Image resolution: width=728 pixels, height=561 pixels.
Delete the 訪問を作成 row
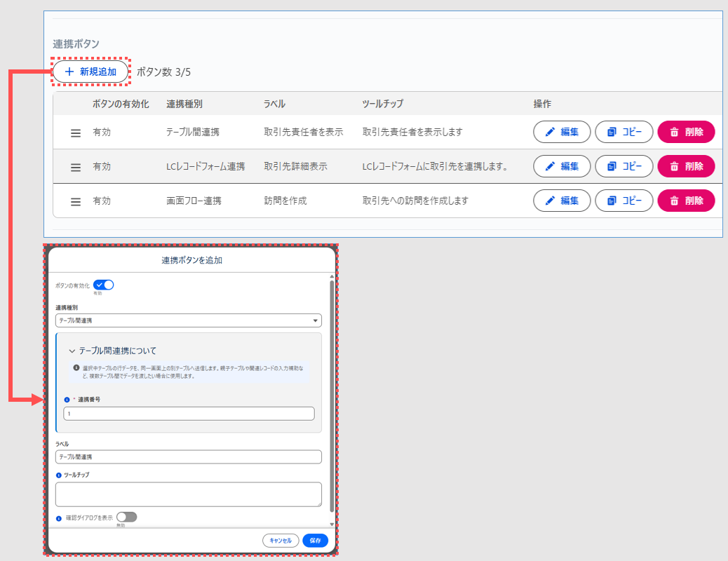686,201
